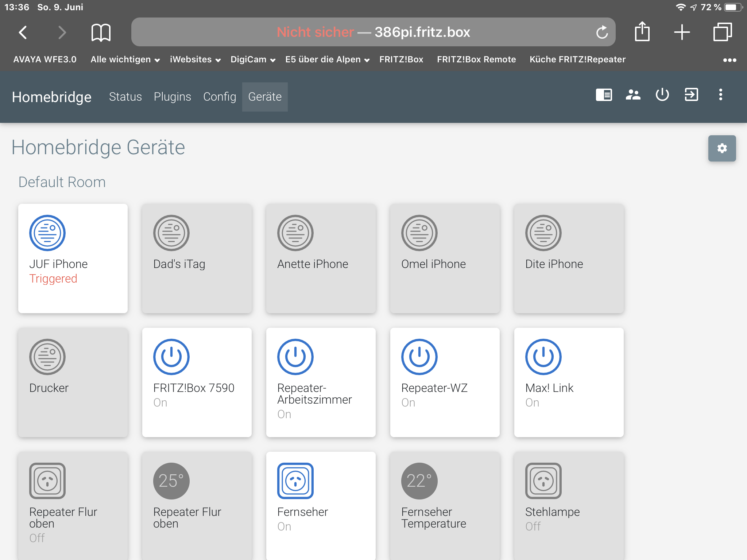Switch to the Plugins tab
Image resolution: width=747 pixels, height=560 pixels.
tap(172, 97)
